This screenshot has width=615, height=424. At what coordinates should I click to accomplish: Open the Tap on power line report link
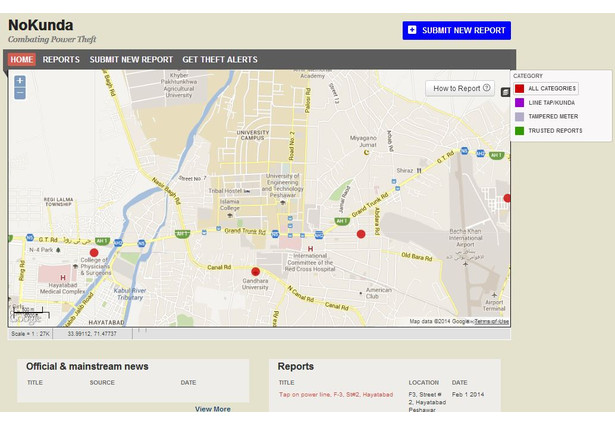click(336, 395)
